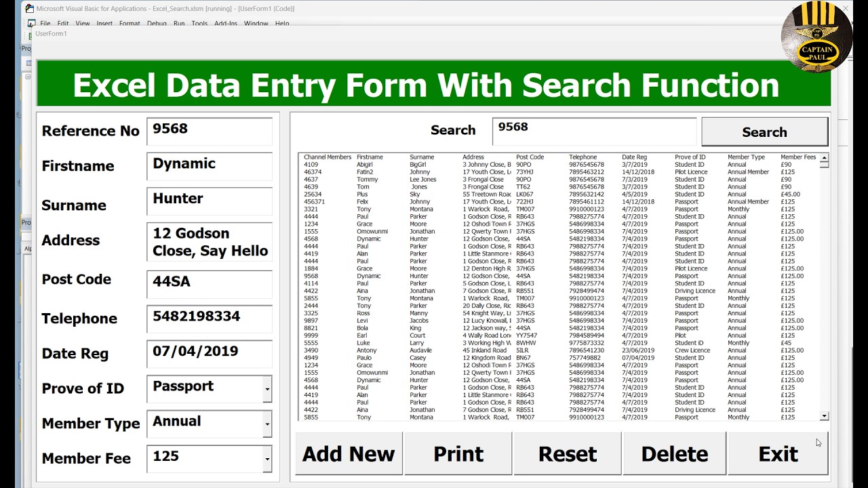Open the Add-Ins menu
868x488 pixels.
pyautogui.click(x=226, y=24)
